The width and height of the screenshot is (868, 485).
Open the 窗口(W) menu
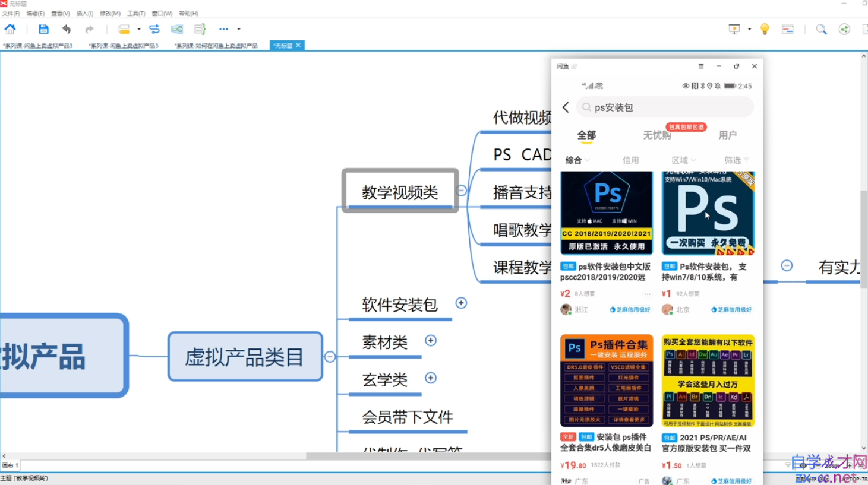(x=162, y=13)
